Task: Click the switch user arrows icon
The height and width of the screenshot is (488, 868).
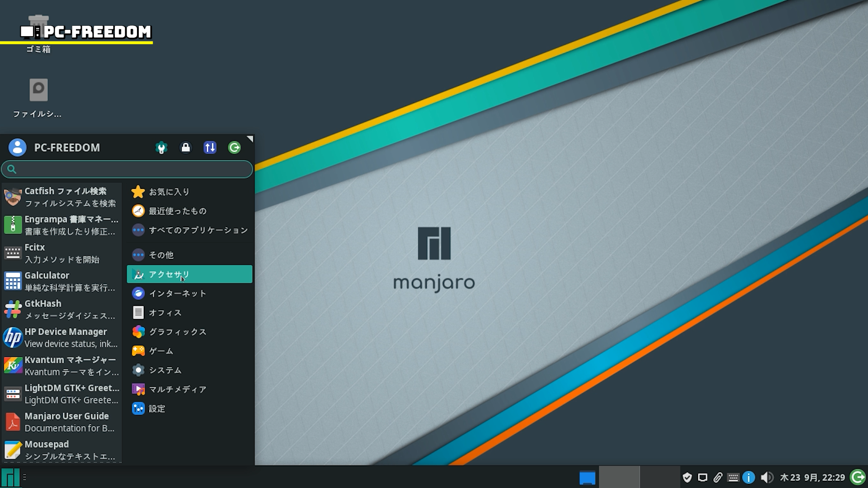Action: [x=210, y=148]
